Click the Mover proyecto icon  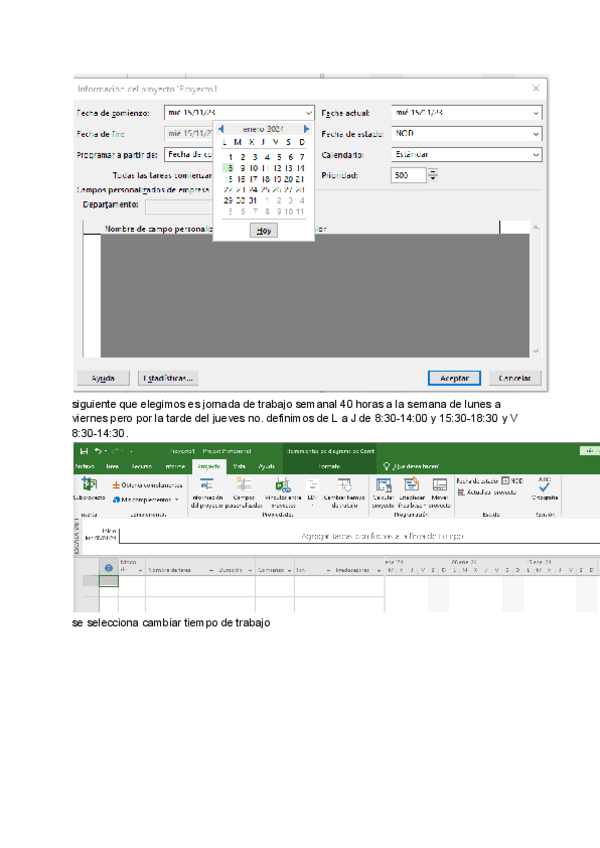coord(440,486)
